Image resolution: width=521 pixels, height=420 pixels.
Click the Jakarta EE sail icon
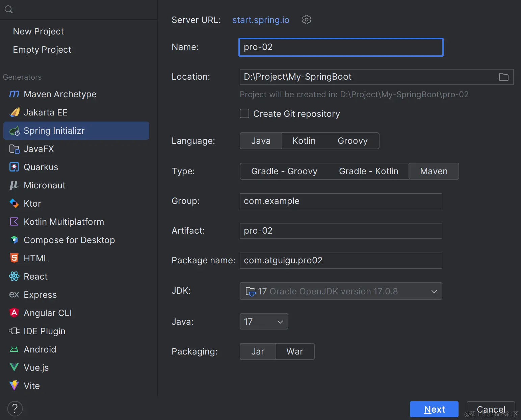[x=14, y=112]
